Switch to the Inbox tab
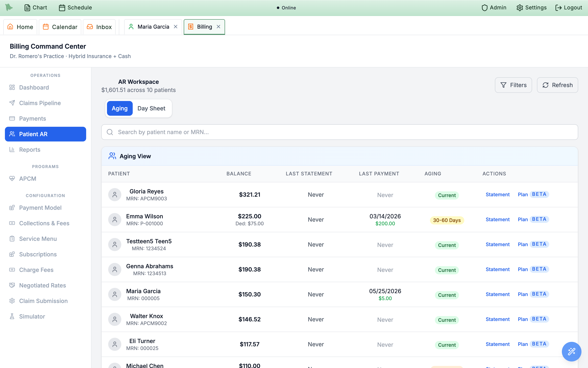This screenshot has height=368, width=588. click(x=99, y=27)
